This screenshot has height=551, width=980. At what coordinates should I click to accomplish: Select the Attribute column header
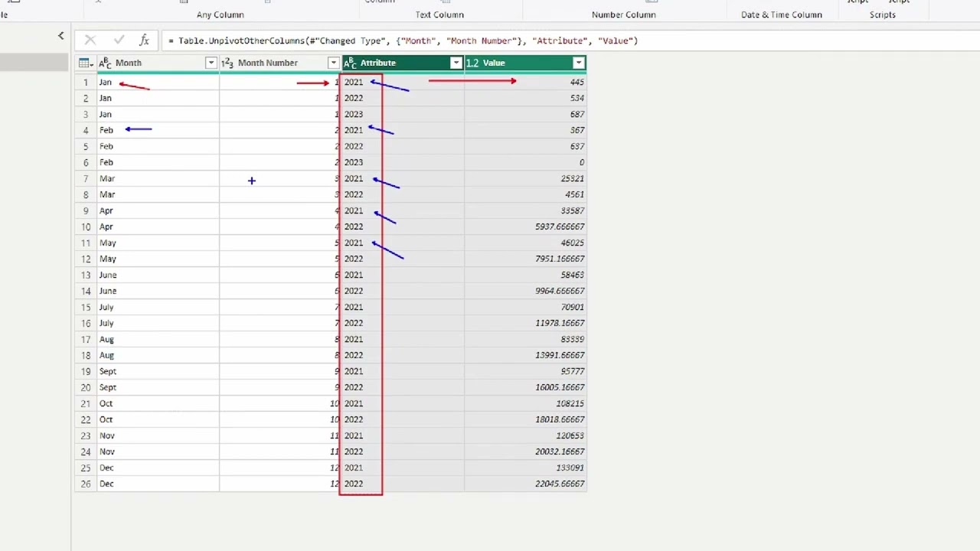(x=403, y=63)
